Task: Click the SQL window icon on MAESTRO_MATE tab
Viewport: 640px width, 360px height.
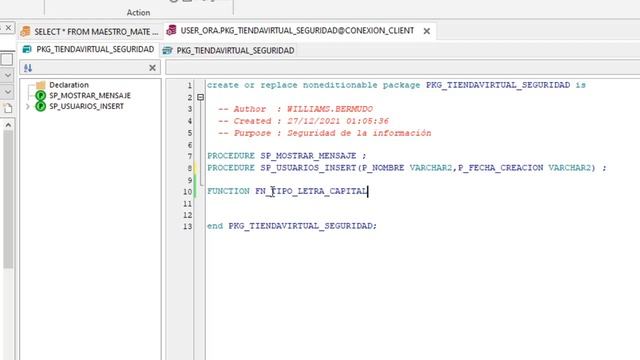Action: pos(25,31)
